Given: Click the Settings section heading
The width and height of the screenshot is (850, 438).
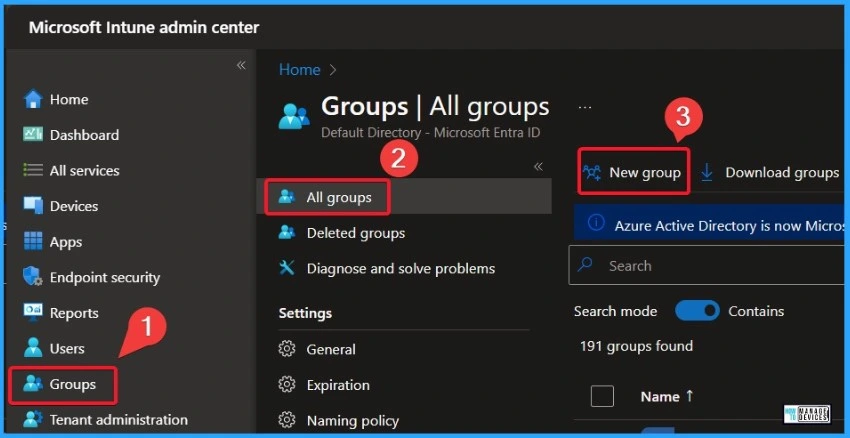Looking at the screenshot, I should 305,313.
